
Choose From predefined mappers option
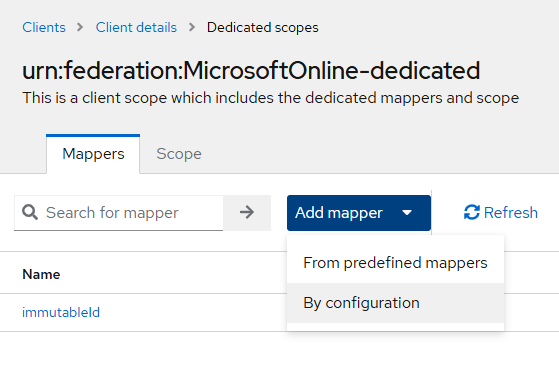pyautogui.click(x=395, y=263)
